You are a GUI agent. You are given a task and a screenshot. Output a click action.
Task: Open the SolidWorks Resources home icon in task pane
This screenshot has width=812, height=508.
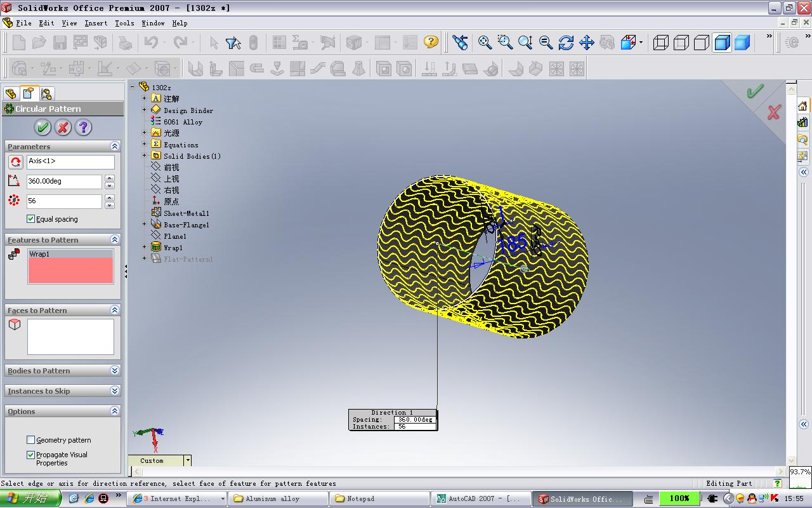click(802, 105)
